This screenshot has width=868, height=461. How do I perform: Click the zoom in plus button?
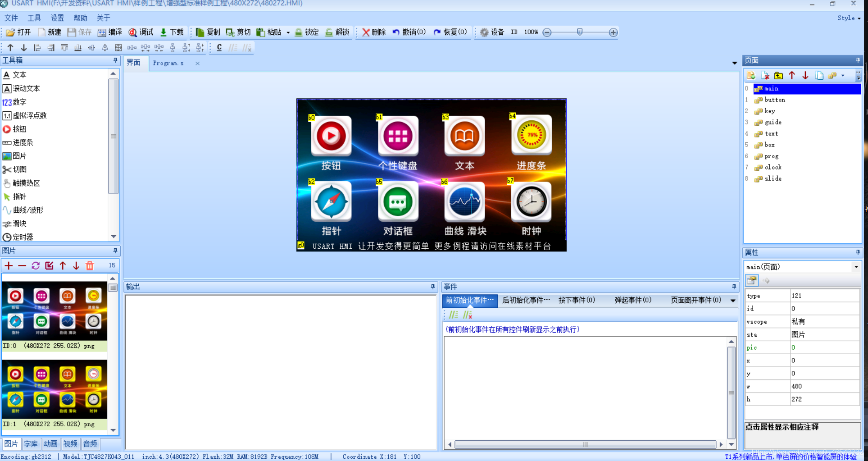613,32
